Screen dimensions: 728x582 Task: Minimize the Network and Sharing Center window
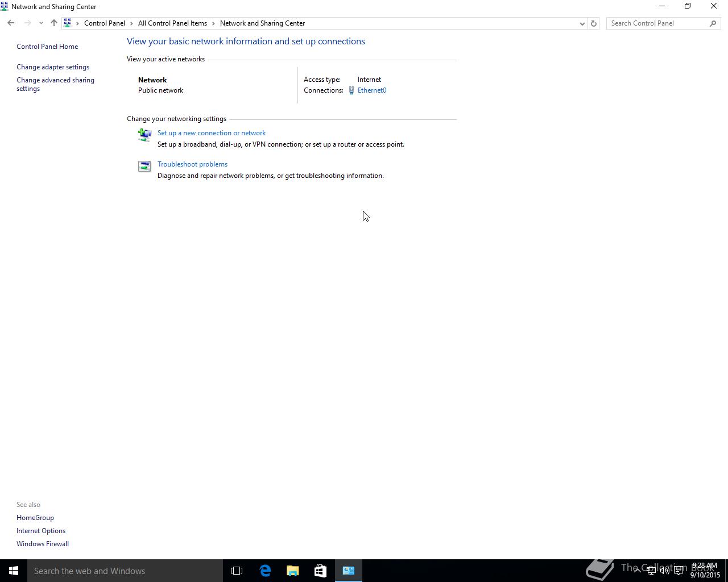point(662,6)
